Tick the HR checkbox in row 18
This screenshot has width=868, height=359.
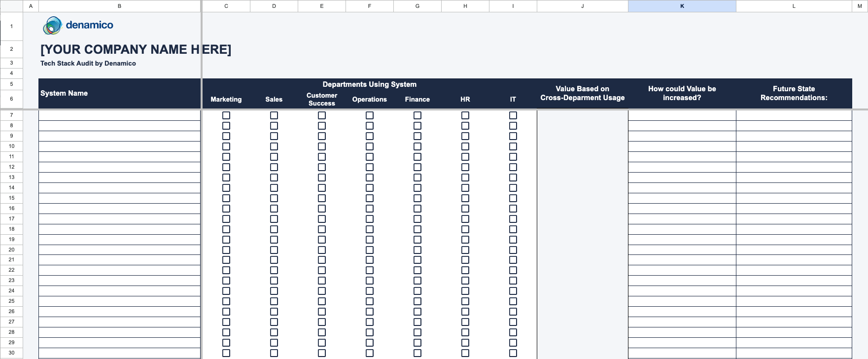[465, 229]
